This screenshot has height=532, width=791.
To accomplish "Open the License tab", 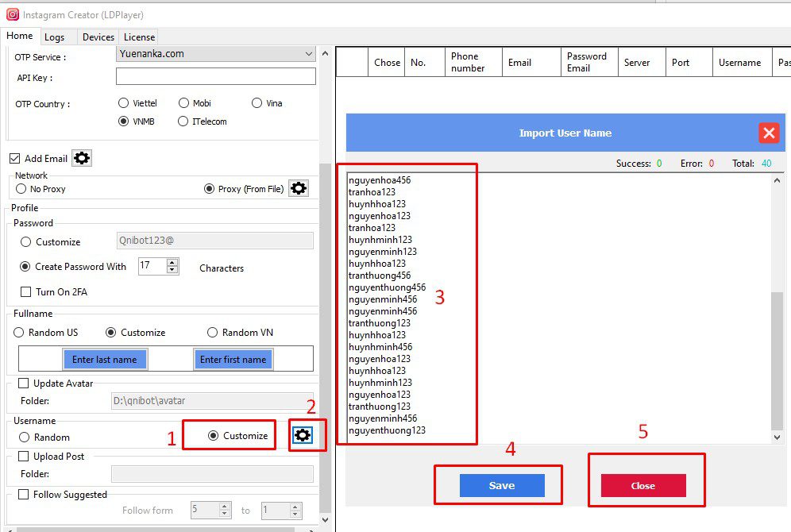I will pos(139,37).
